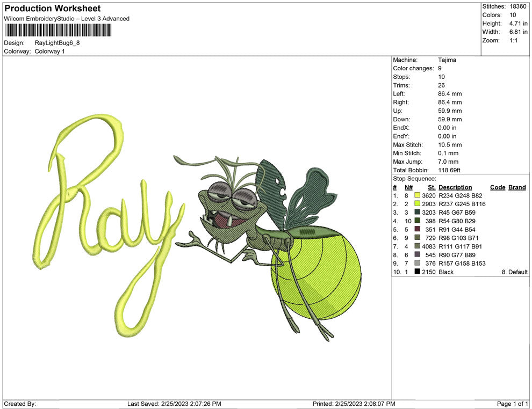This screenshot has height=409, width=532.
Task: Click the Total Bobbin value '118.69ft'
Action: click(449, 170)
